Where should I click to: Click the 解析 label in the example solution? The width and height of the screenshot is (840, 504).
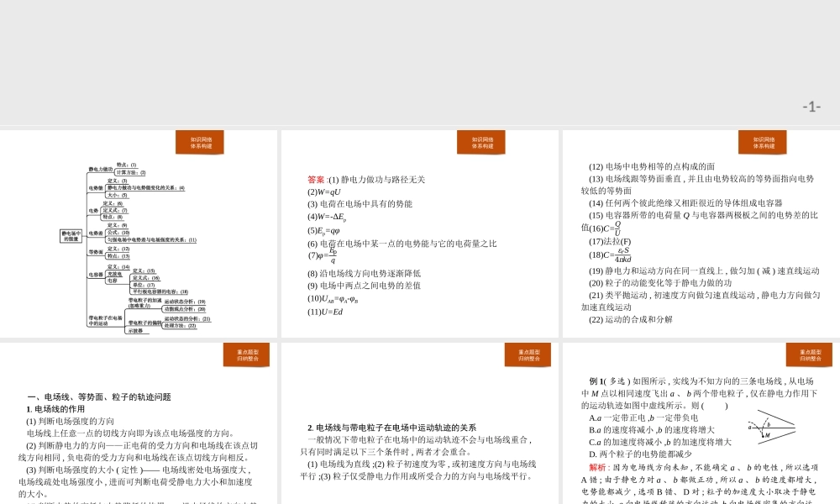point(596,467)
